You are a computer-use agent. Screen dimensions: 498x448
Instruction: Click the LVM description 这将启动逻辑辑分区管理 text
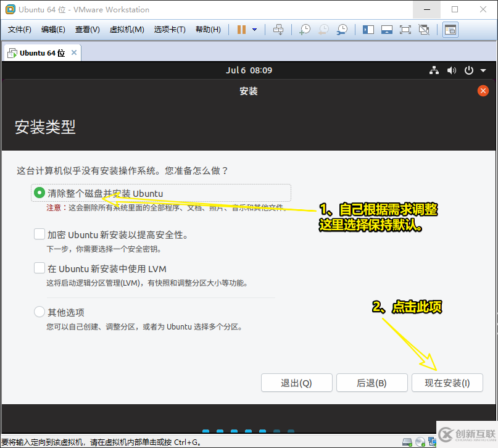147,283
